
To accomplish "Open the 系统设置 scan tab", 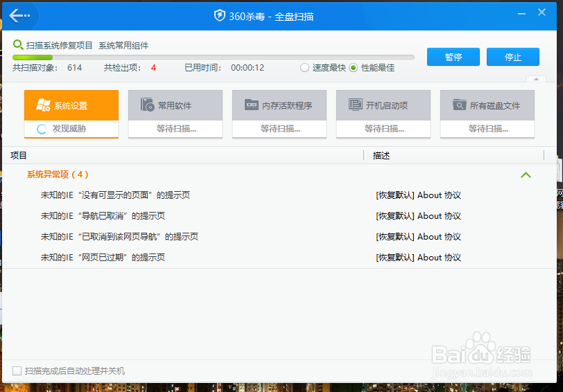I will coord(71,114).
